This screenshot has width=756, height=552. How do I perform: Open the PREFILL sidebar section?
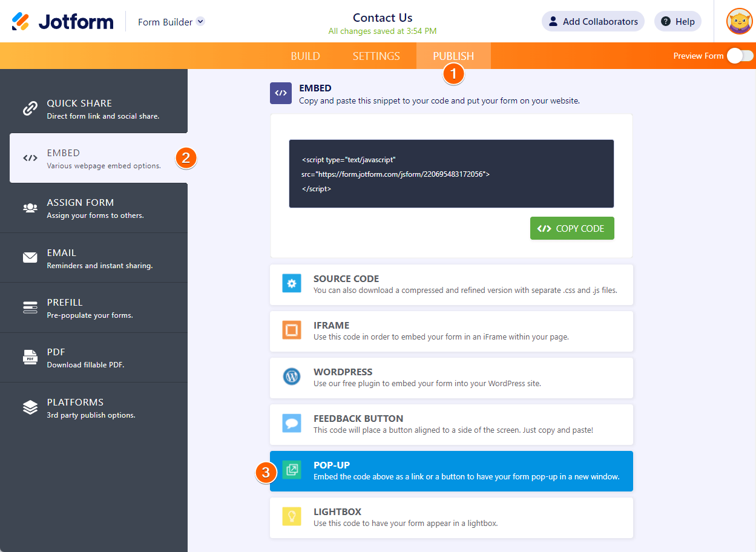[94, 307]
